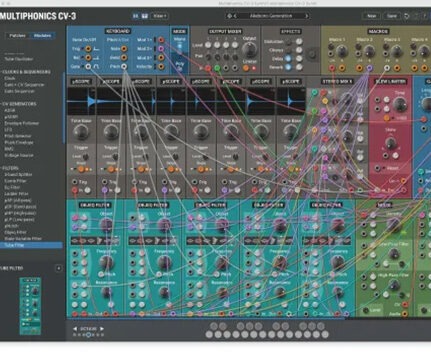Click the undo arrow icon
431x363 pixels.
tap(407, 16)
